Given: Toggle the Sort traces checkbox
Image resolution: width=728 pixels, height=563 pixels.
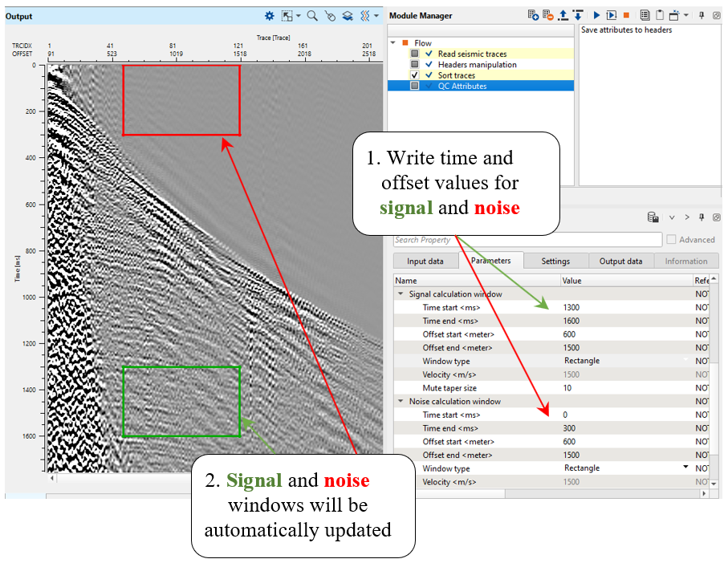Looking at the screenshot, I should point(415,75).
